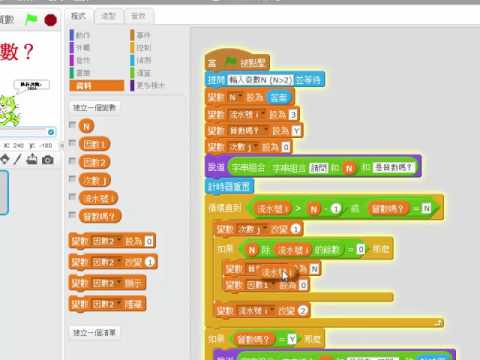This screenshot has height=360, width=480.
Task: Toggle the 流水號i variable monitor checkbox
Action: point(72,197)
